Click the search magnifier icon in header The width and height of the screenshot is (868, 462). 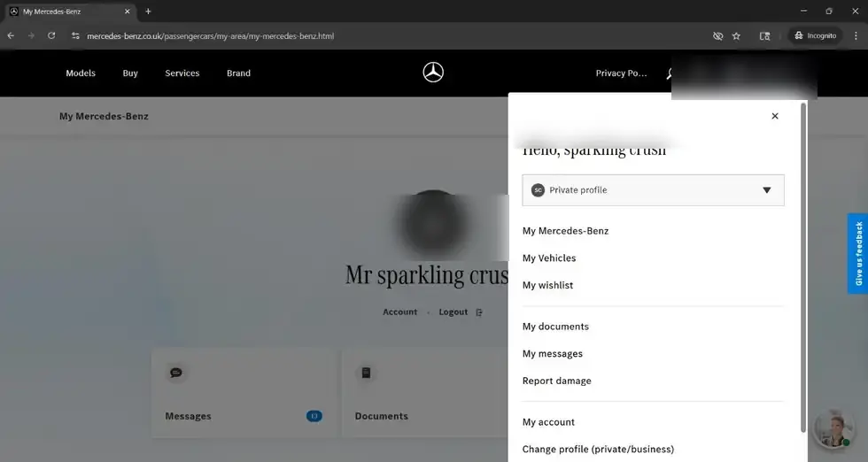669,73
